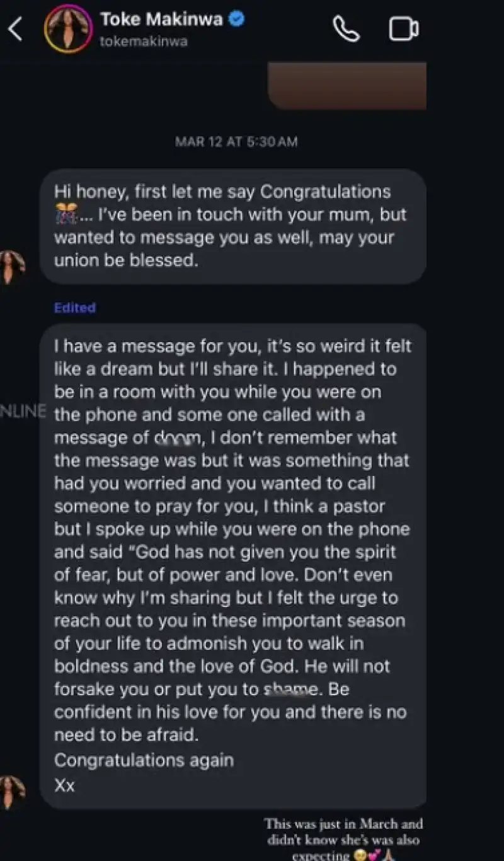Click the "Xx" sign-off text

coord(64,786)
